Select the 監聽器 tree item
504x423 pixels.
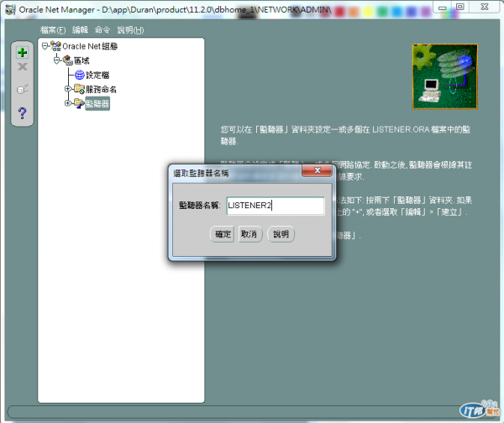tap(97, 104)
